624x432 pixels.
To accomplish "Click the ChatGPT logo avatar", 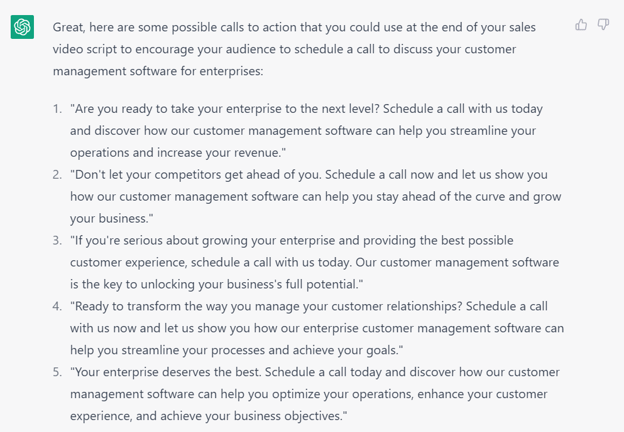I will [x=22, y=27].
